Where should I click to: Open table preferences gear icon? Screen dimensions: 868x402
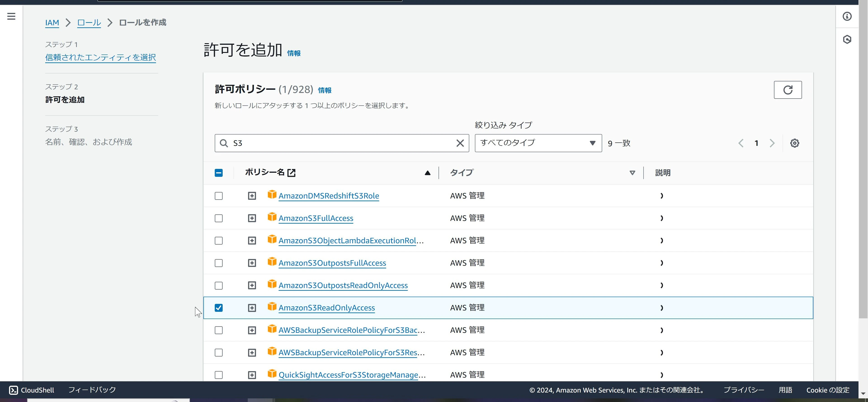pyautogui.click(x=795, y=143)
